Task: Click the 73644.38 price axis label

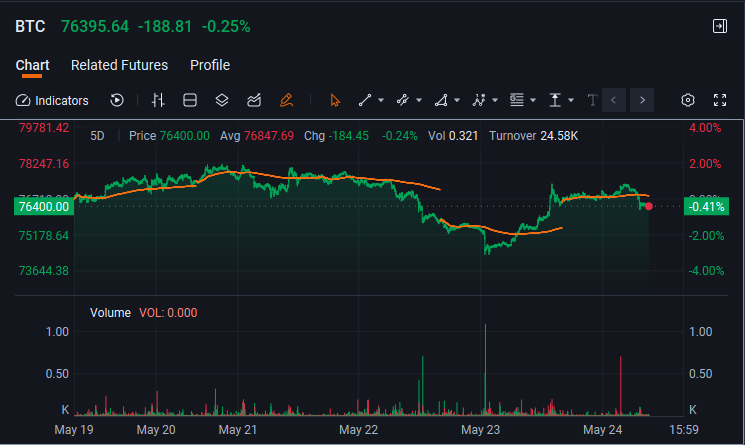Action: [44, 271]
